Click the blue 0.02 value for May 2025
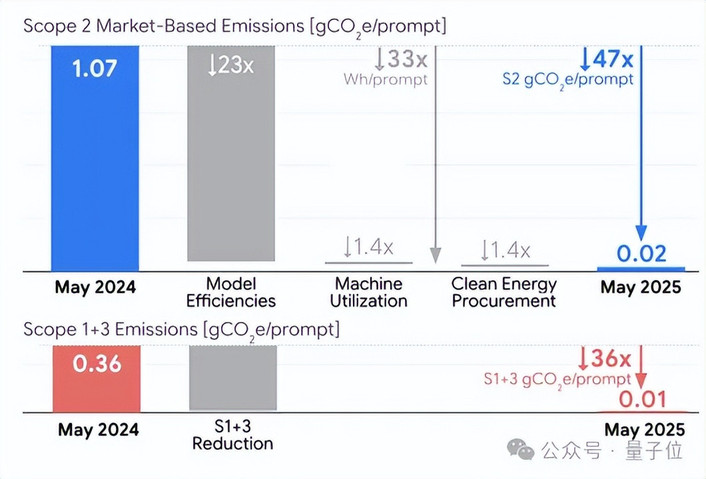 click(x=641, y=254)
